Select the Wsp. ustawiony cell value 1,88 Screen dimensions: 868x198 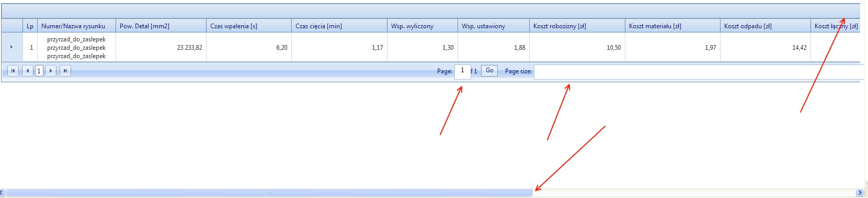tap(494, 47)
